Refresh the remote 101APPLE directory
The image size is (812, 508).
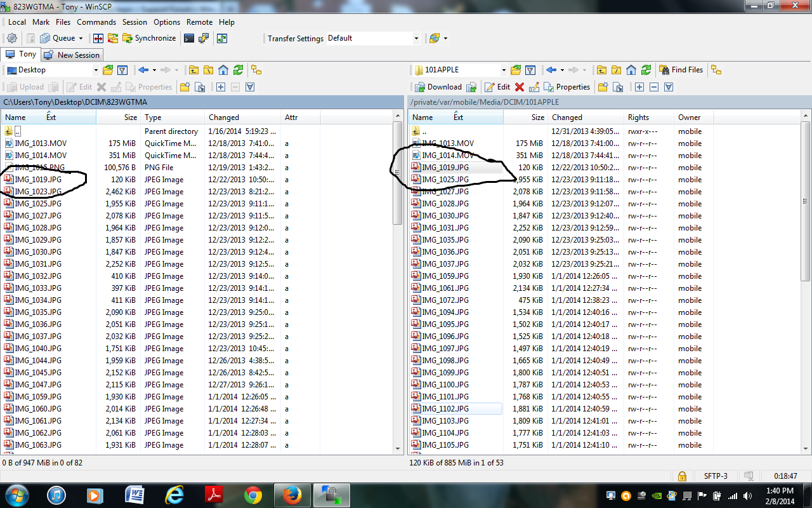coord(646,70)
